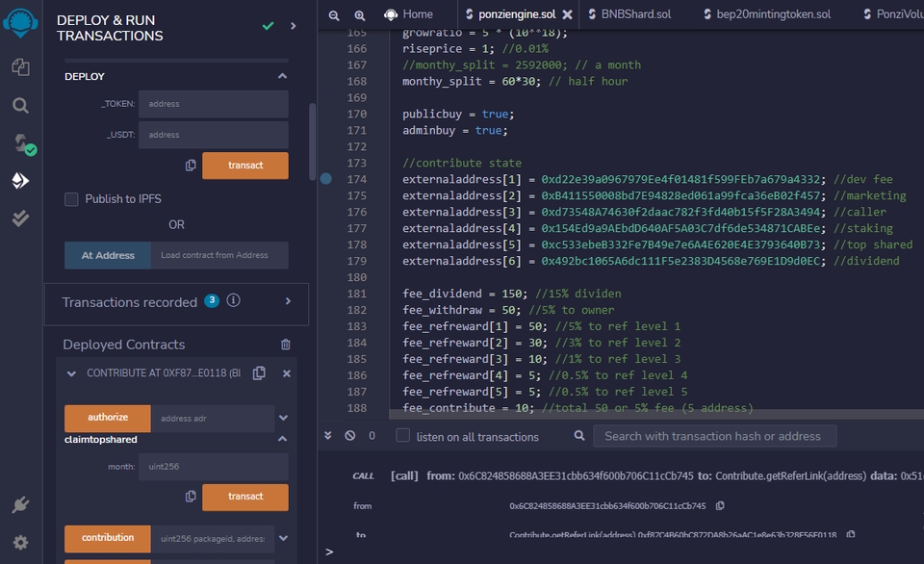This screenshot has width=924, height=564.
Task: Click the green plugin status check icon
Action: coord(269,26)
